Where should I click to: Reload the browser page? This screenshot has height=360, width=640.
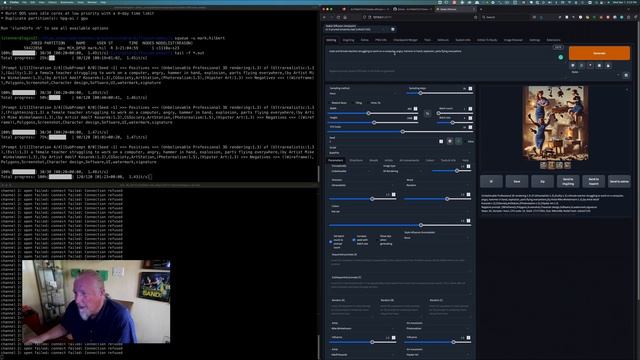tap(338, 17)
